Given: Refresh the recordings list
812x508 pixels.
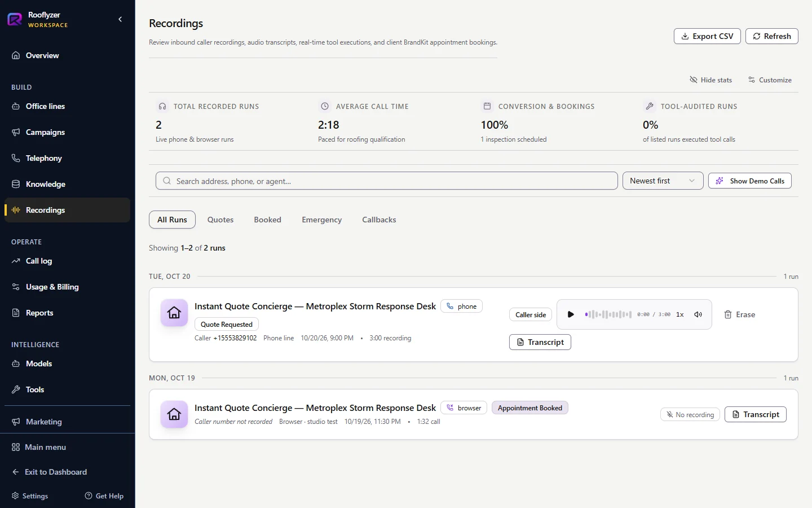Looking at the screenshot, I should click(x=772, y=36).
